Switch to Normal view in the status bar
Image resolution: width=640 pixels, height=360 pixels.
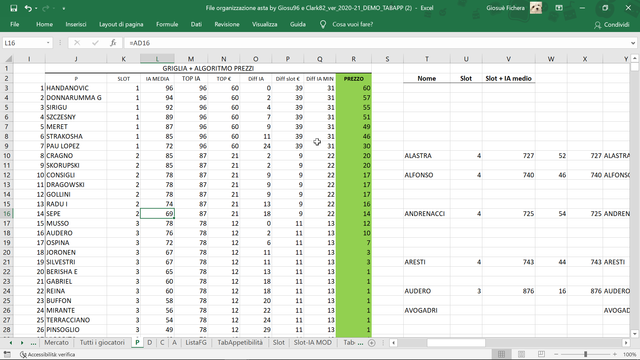pyautogui.click(x=501, y=354)
